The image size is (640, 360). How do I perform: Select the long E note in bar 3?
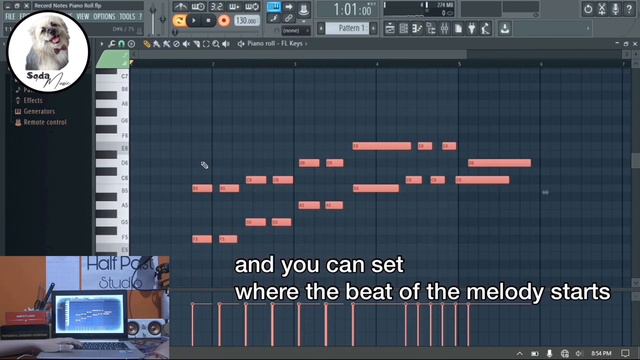click(382, 146)
